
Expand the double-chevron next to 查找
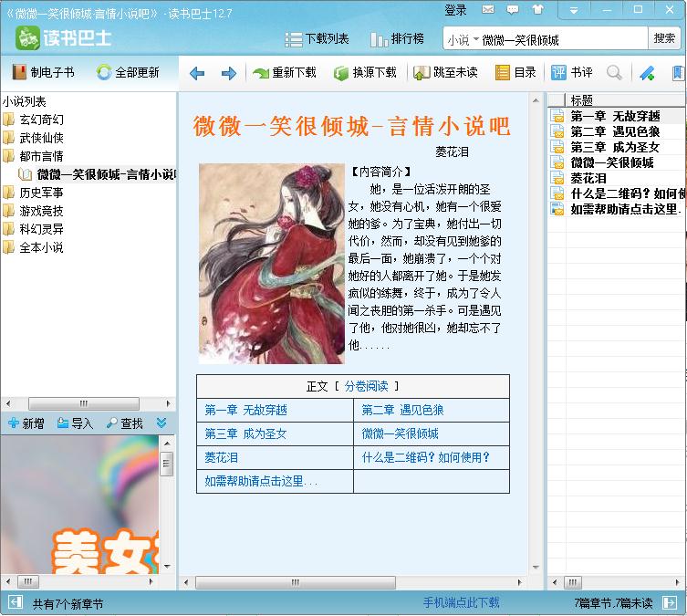pyautogui.click(x=161, y=423)
